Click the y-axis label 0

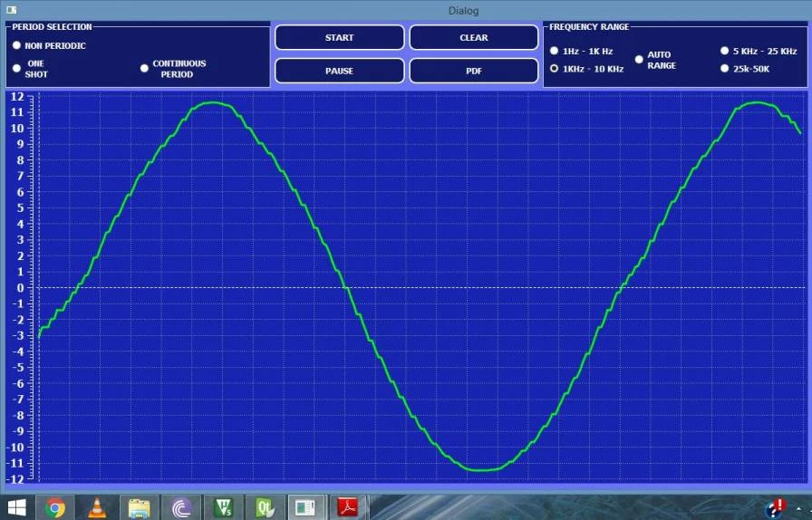20,288
